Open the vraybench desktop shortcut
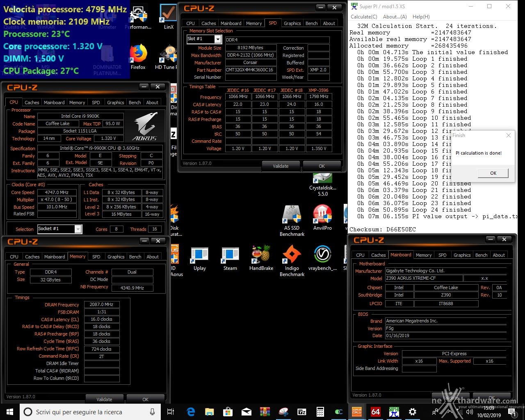This screenshot has width=525, height=420. pos(323,258)
